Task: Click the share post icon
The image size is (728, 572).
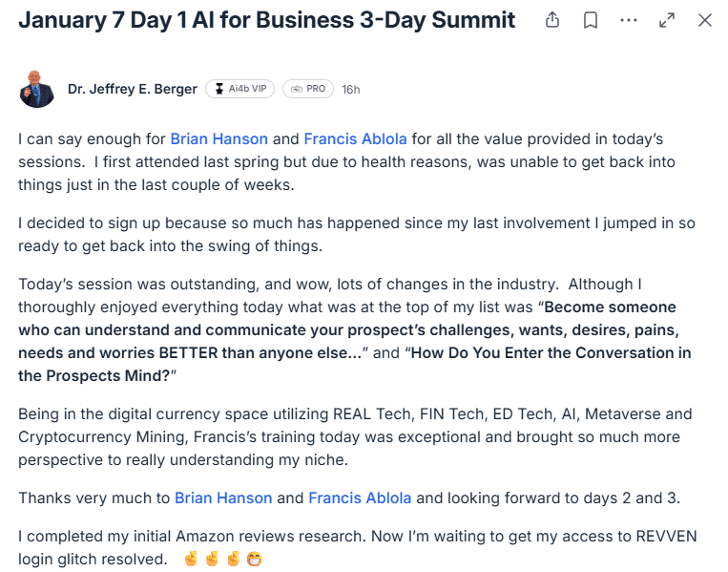Action: point(552,20)
